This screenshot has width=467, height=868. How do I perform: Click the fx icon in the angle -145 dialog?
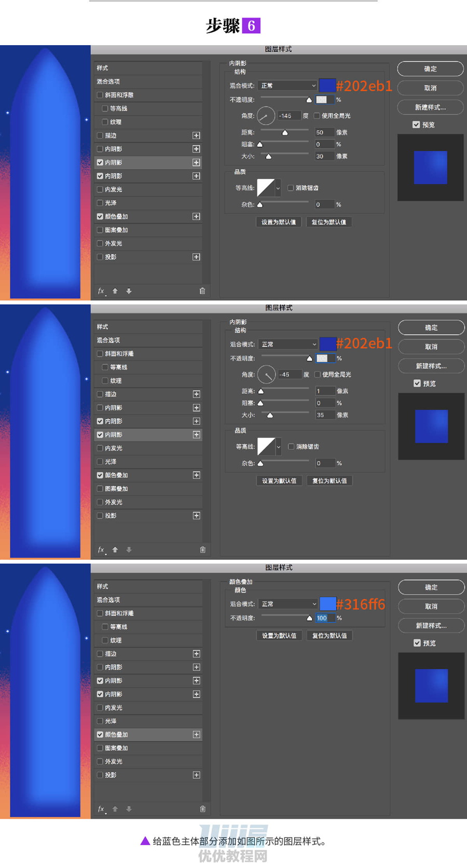click(102, 291)
